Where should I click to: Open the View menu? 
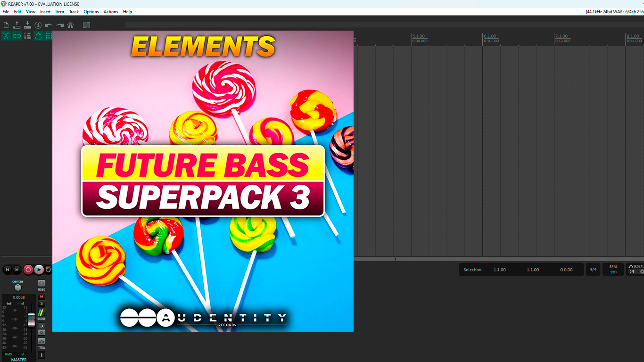(x=31, y=12)
